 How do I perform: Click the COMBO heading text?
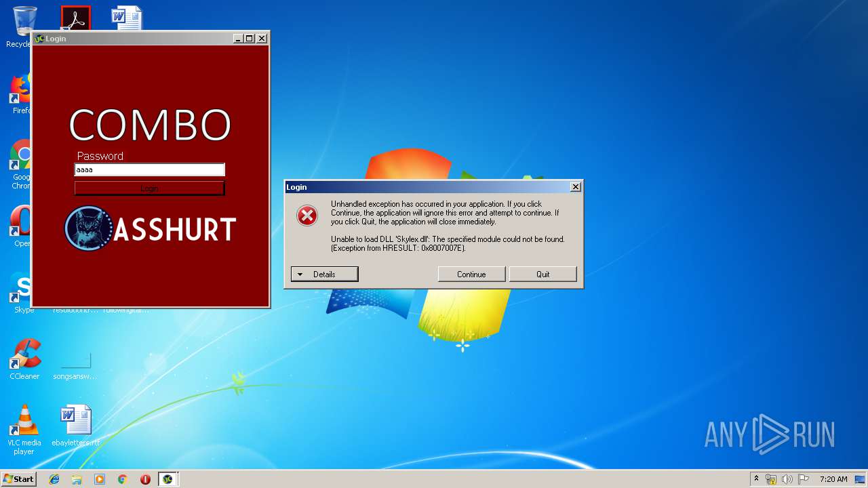(x=150, y=125)
